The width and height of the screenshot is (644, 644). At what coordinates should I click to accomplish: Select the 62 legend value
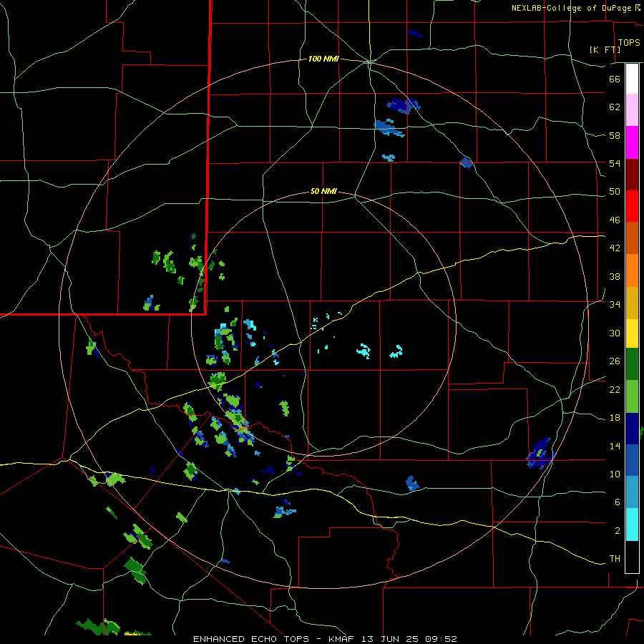pos(615,107)
